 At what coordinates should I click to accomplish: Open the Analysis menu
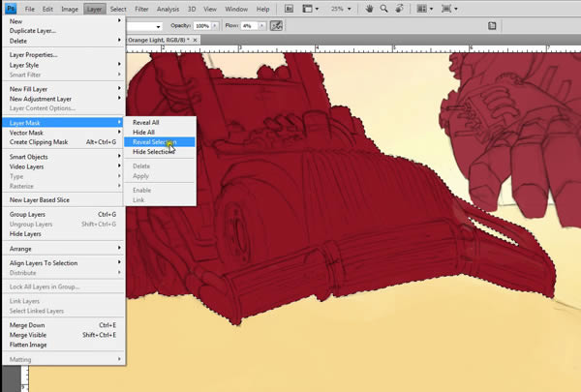(168, 9)
